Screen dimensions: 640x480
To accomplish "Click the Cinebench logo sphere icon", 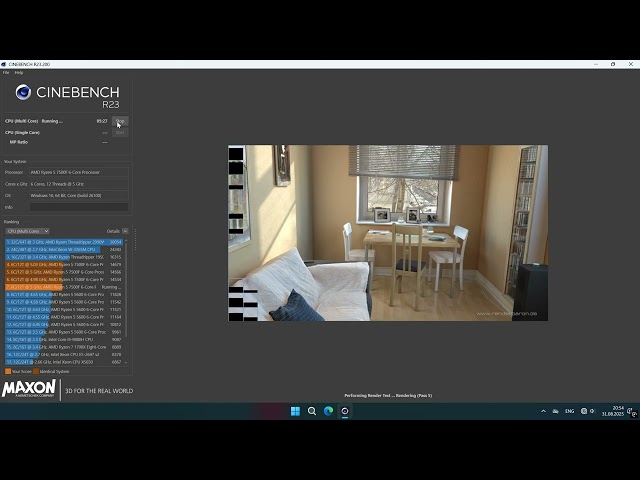I will [23, 92].
